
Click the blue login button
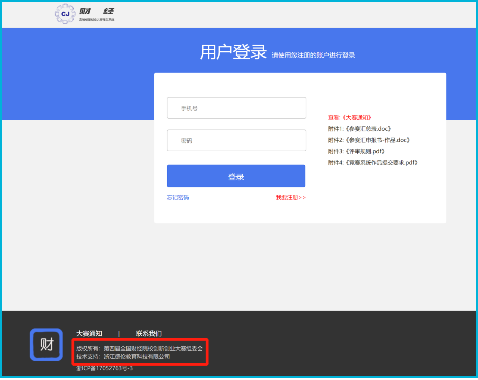(236, 176)
